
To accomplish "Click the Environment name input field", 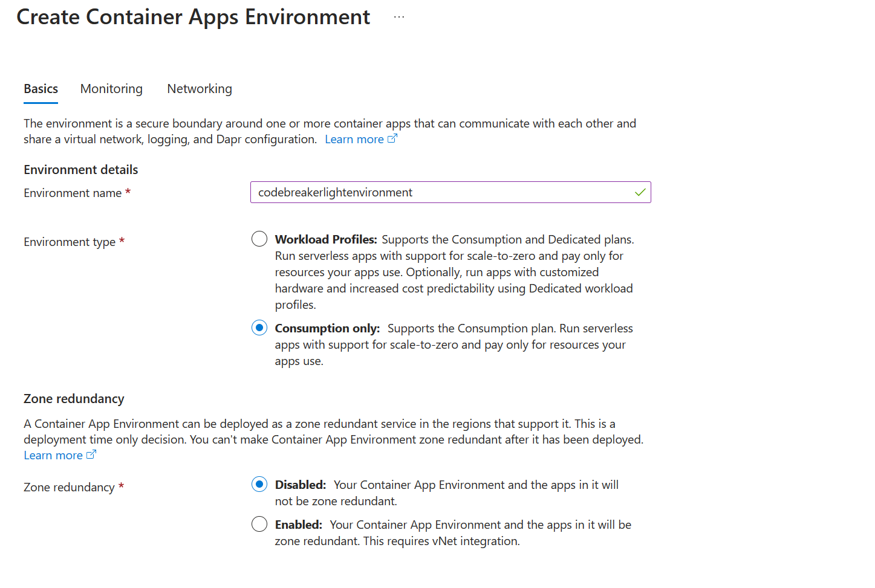I will click(451, 192).
